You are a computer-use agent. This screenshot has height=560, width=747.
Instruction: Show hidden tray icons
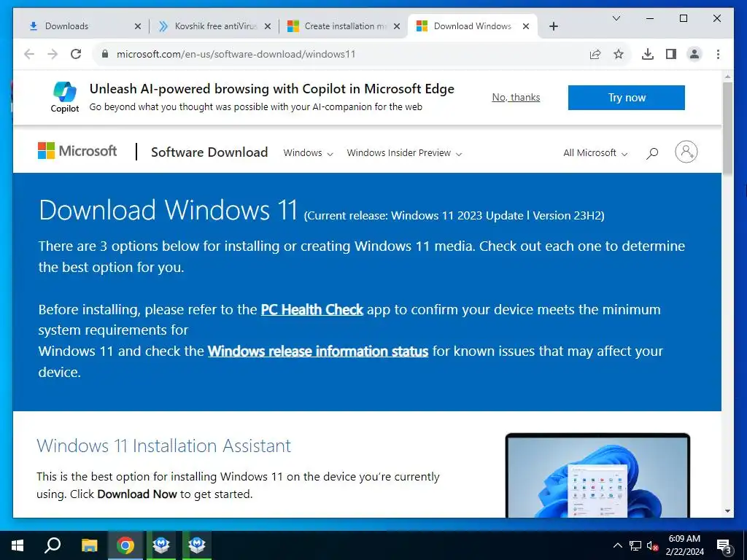617,545
